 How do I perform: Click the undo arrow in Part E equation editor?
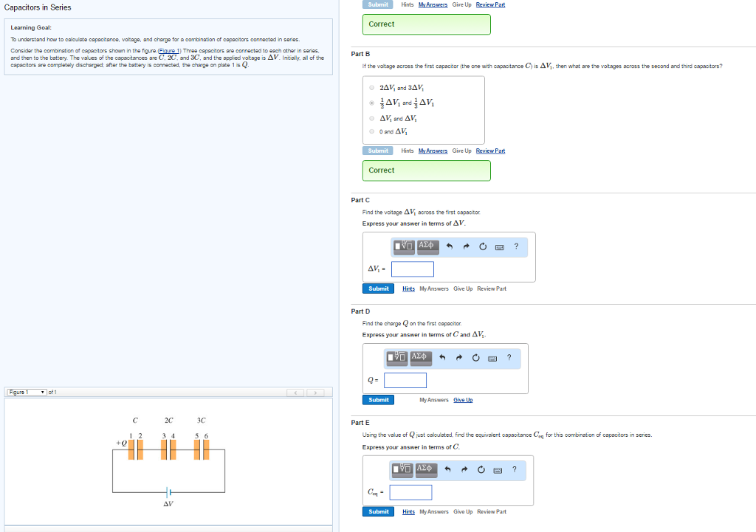point(447,469)
